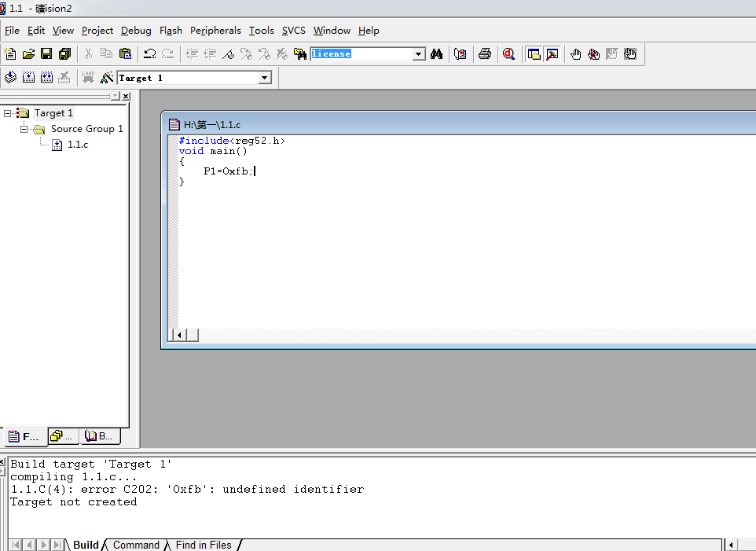Open the Peripherals menu
The height and width of the screenshot is (551, 756).
pos(215,31)
